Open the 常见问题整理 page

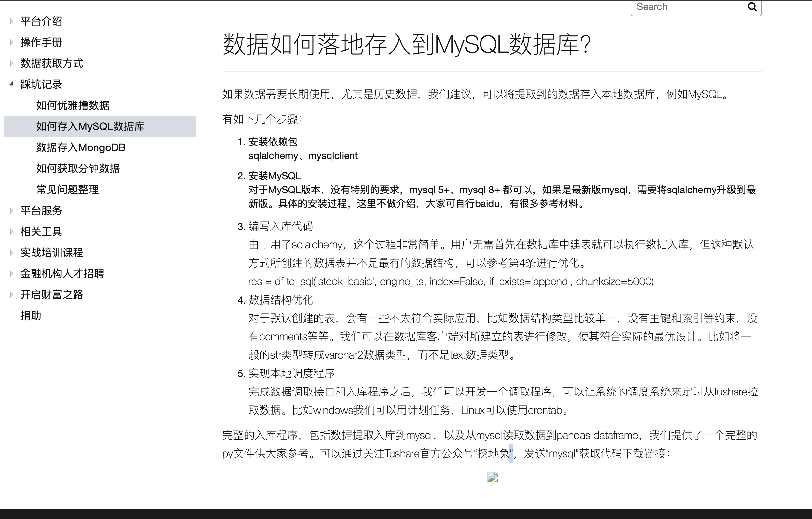pos(68,189)
